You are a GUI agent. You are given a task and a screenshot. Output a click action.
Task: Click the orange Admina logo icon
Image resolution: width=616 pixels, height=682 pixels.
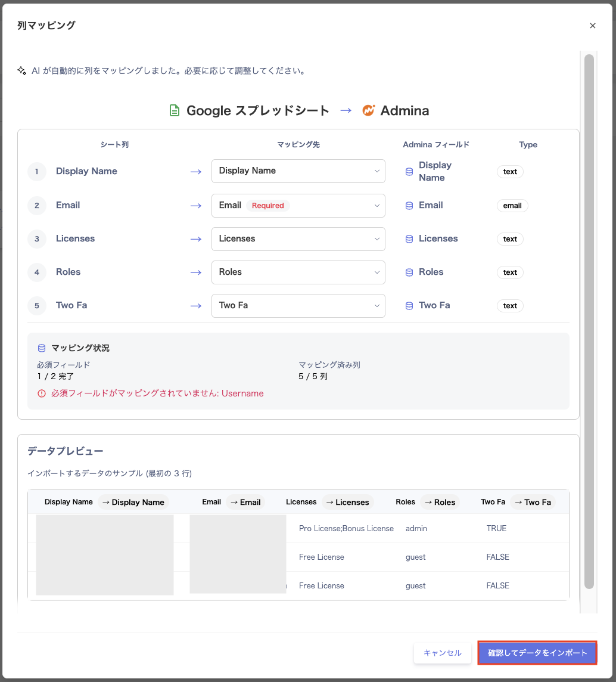click(369, 111)
